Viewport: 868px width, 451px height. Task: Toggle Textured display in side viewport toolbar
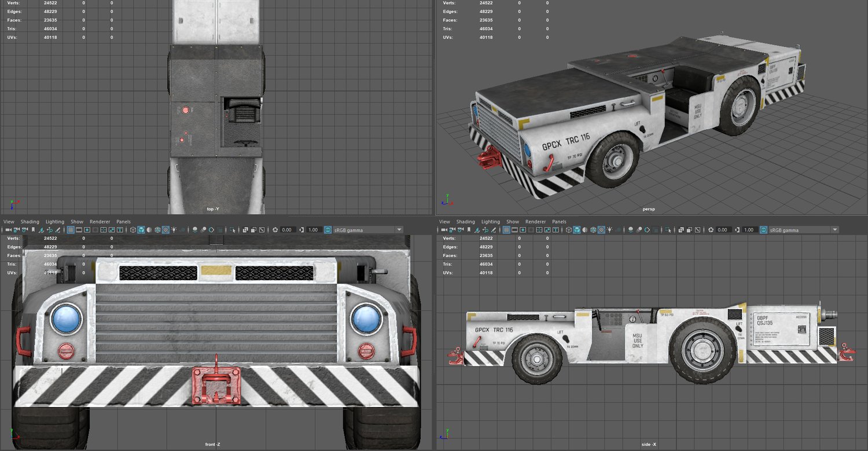(601, 230)
